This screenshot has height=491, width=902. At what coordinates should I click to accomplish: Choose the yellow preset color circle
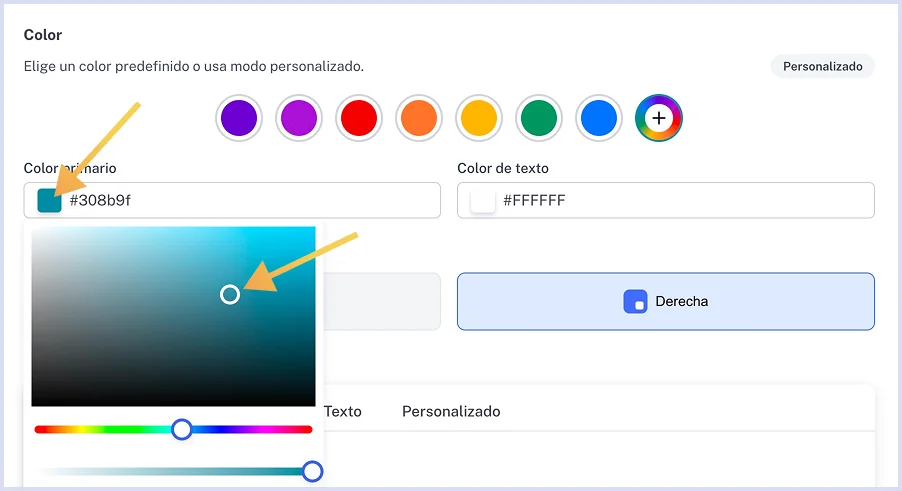(x=478, y=119)
